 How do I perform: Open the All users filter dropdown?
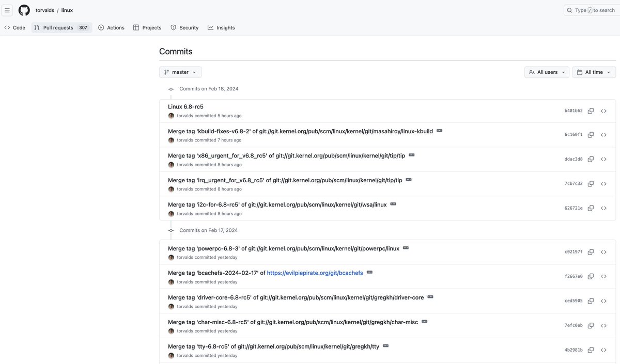point(547,72)
